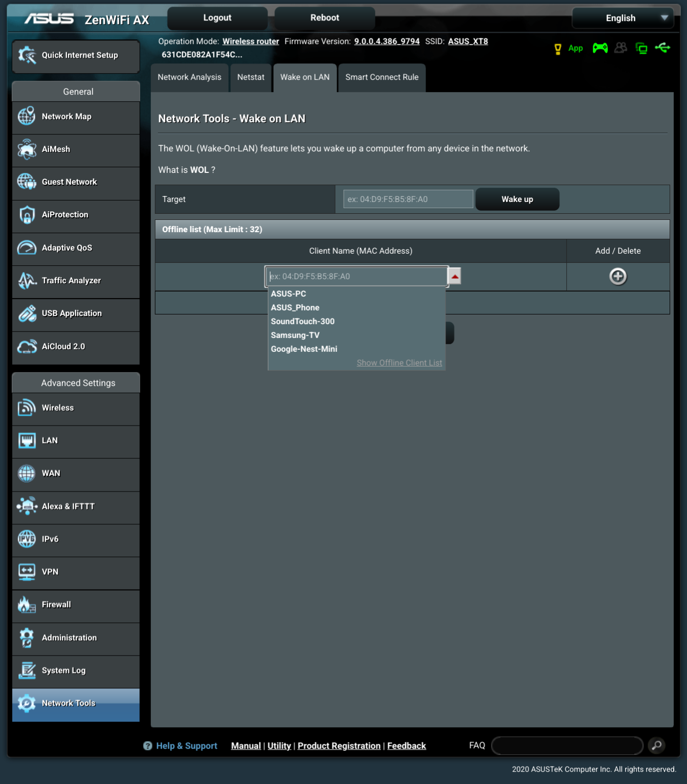The image size is (687, 784).
Task: Open Smart Connect Rule tab
Action: tap(382, 77)
